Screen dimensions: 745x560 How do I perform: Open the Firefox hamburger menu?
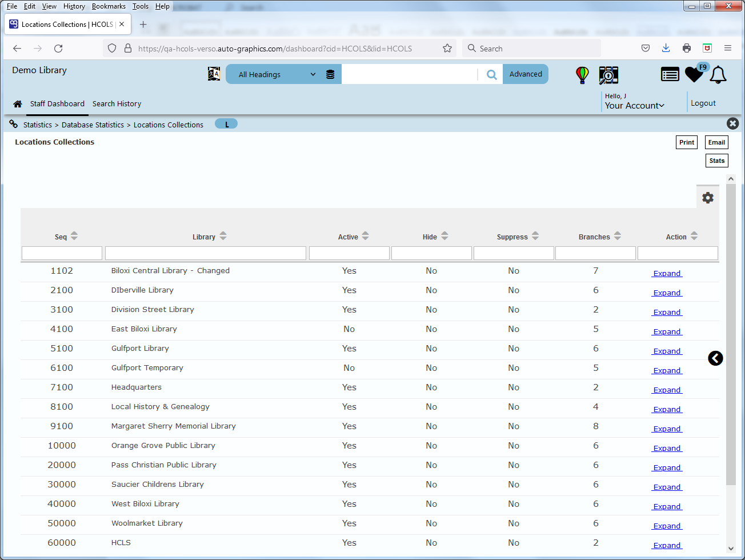click(728, 49)
